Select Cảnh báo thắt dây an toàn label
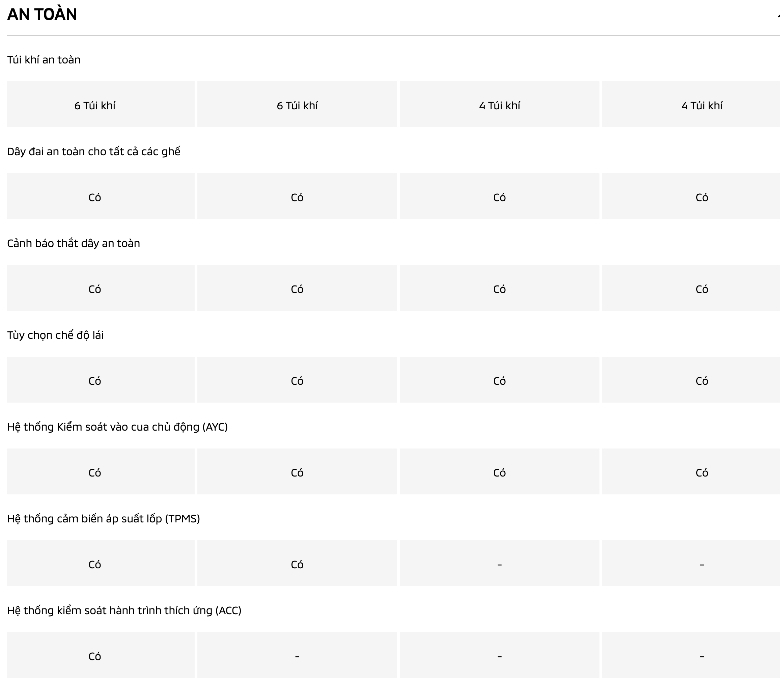 [x=73, y=243]
